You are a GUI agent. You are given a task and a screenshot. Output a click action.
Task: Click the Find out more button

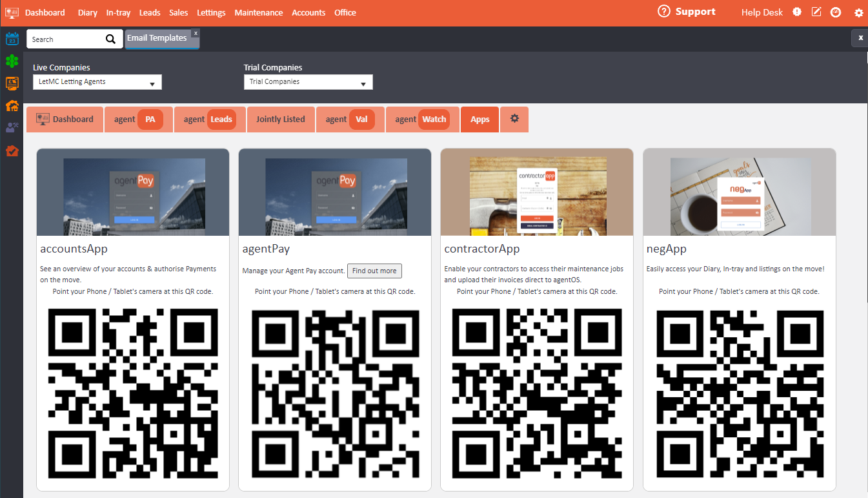click(x=374, y=271)
